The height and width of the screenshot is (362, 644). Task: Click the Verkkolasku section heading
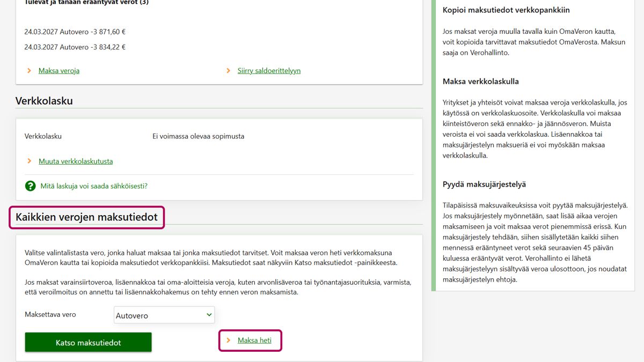click(44, 101)
